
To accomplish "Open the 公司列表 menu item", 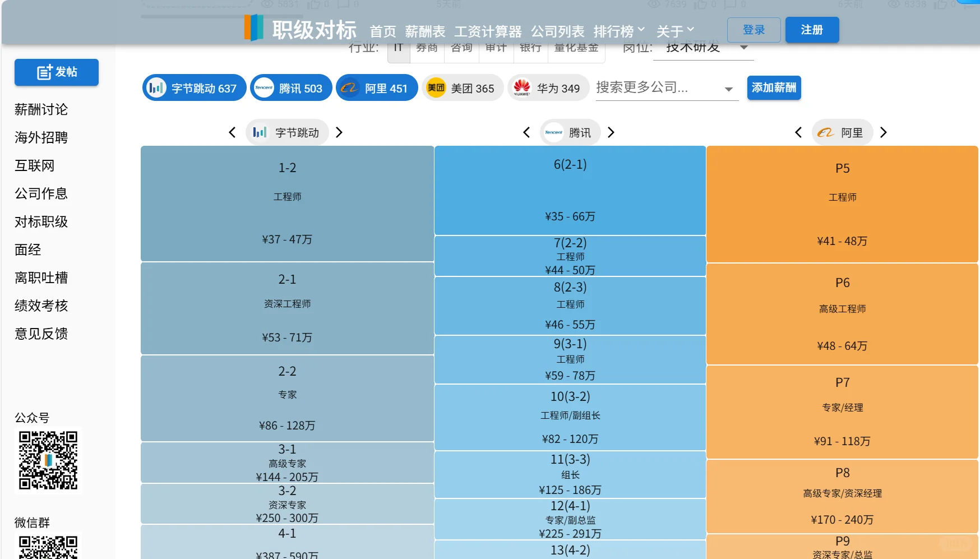I will 558,31.
